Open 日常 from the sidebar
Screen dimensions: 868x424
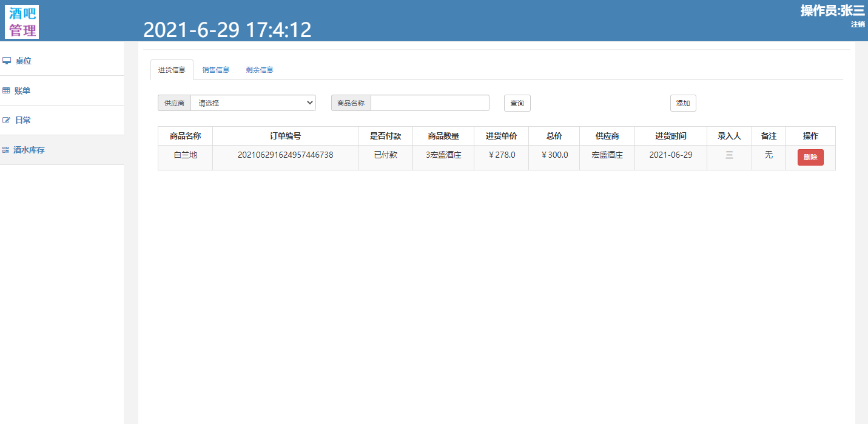coord(22,119)
